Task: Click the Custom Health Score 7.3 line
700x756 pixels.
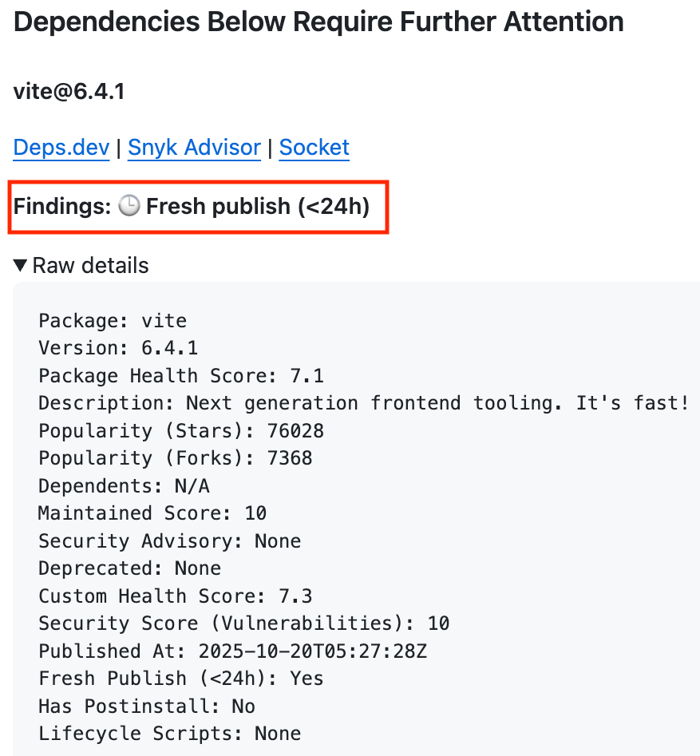Action: click(176, 596)
